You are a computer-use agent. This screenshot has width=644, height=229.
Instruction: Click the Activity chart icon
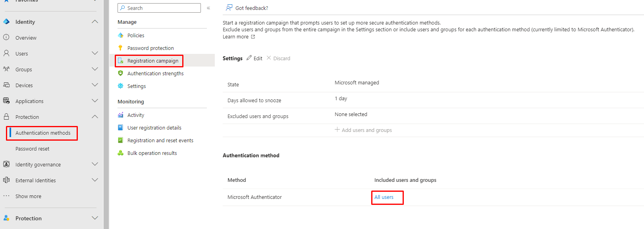(x=121, y=115)
